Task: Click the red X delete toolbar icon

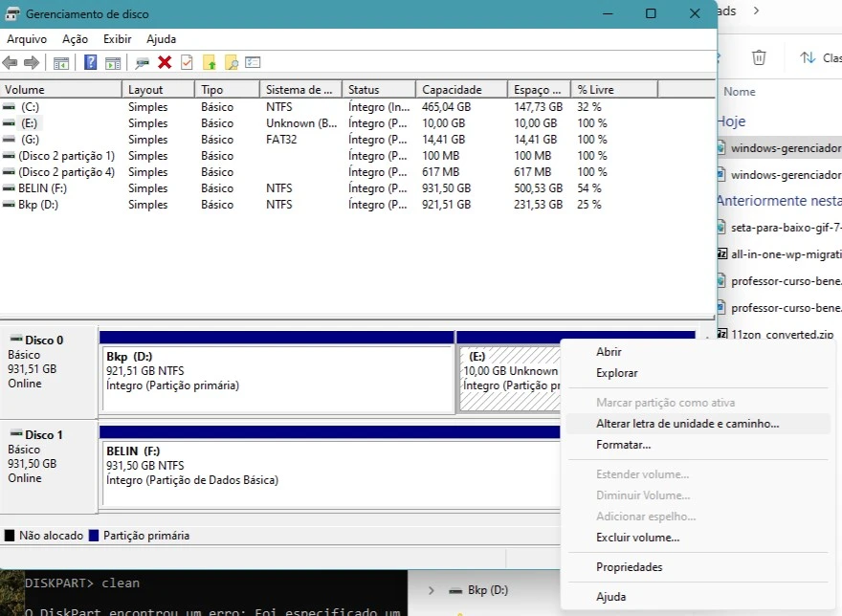Action: point(165,62)
